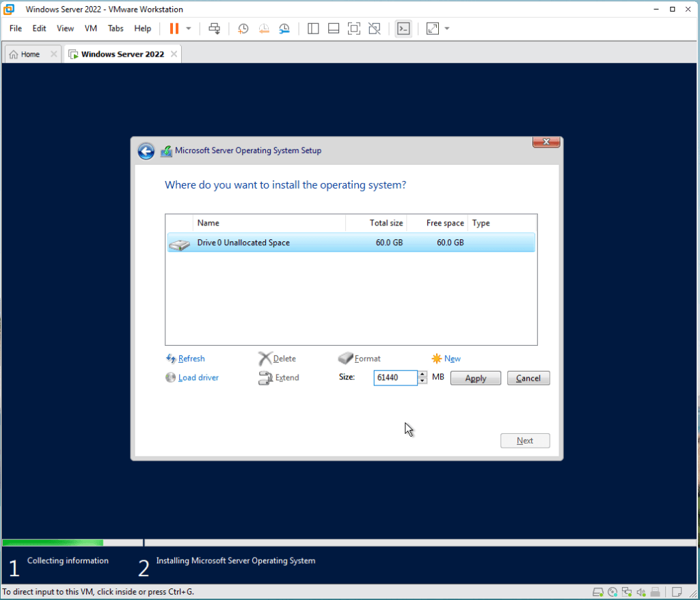Screen dimensions: 700x600
Task: Enter full screen mode icon
Action: point(354,29)
